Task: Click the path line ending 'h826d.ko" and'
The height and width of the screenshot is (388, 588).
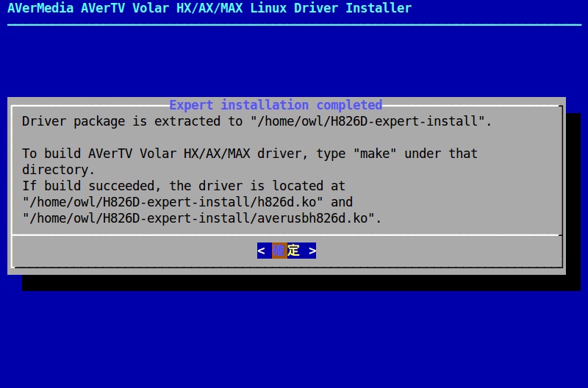Action: click(187, 202)
